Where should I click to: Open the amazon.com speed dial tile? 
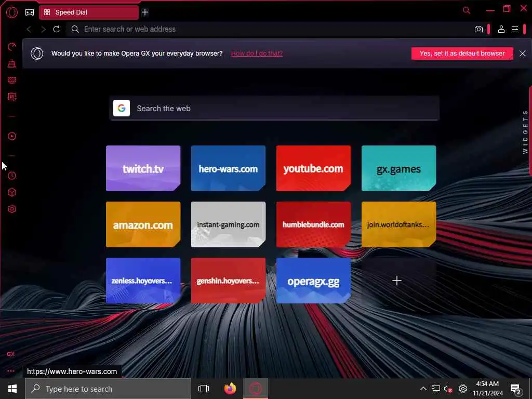click(143, 224)
